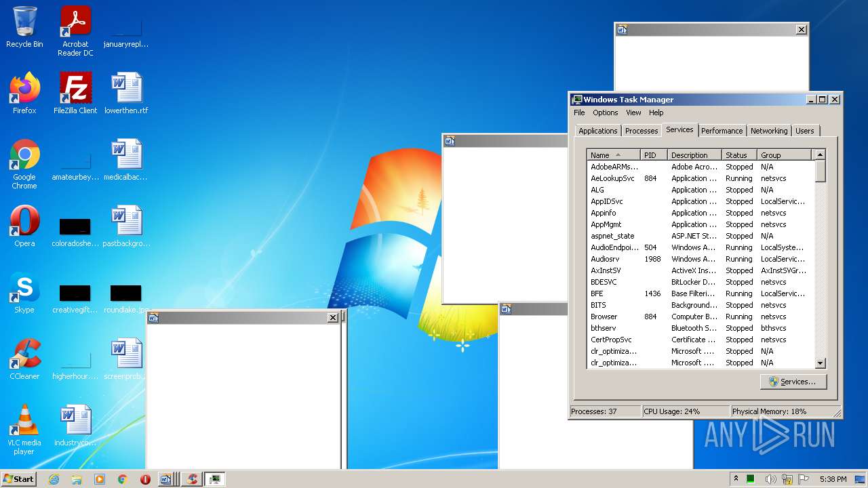868x488 pixels.
Task: Switch to the Users tab
Action: click(805, 131)
